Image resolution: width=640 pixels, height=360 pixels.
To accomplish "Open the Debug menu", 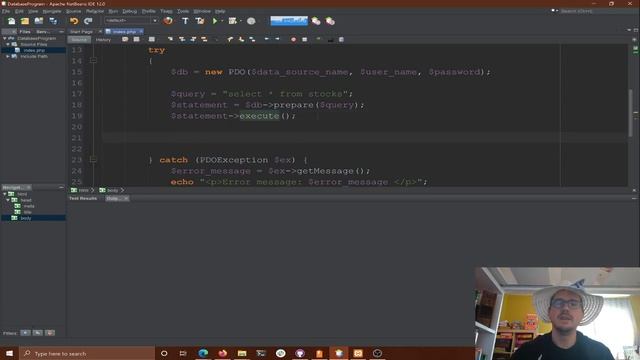I will [130, 11].
